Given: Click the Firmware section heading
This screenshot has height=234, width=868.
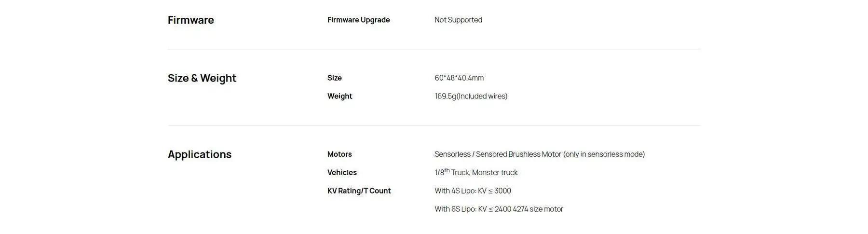Looking at the screenshot, I should [x=190, y=20].
